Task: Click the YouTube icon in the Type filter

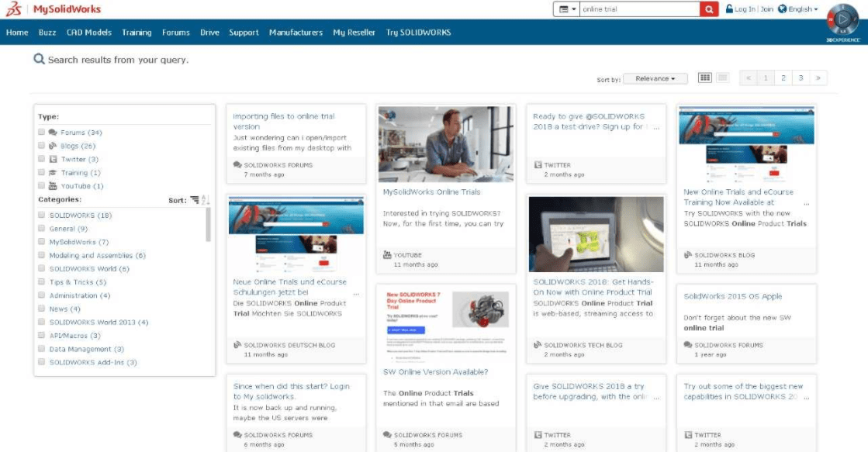Action: pos(53,185)
